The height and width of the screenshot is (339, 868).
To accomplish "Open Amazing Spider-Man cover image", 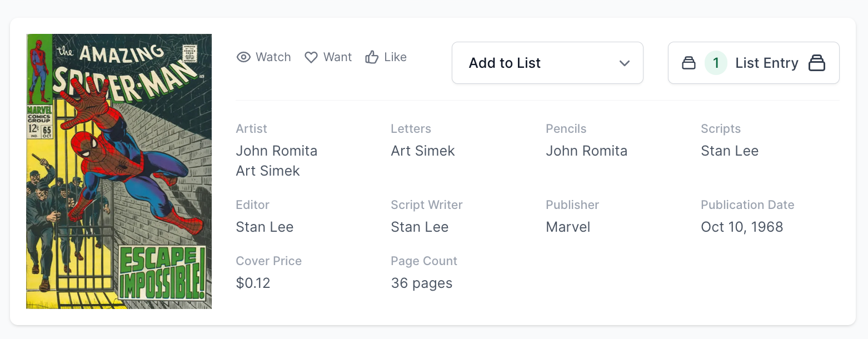I will [119, 171].
